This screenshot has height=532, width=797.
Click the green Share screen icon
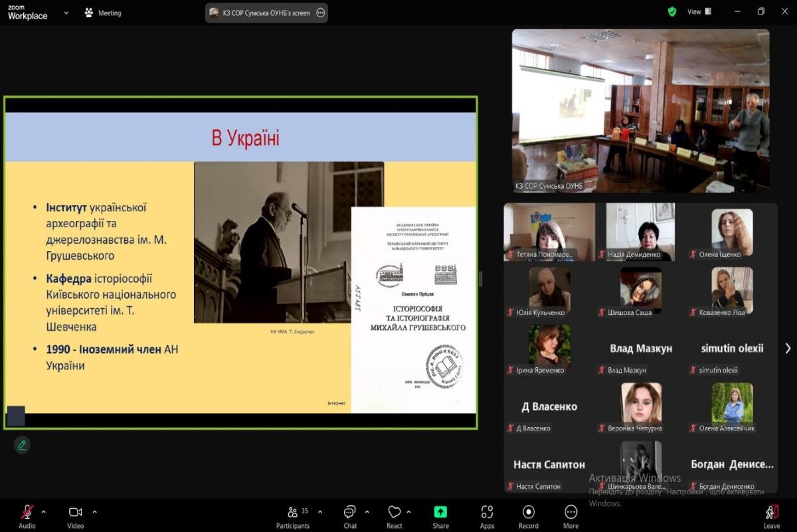pyautogui.click(x=440, y=512)
